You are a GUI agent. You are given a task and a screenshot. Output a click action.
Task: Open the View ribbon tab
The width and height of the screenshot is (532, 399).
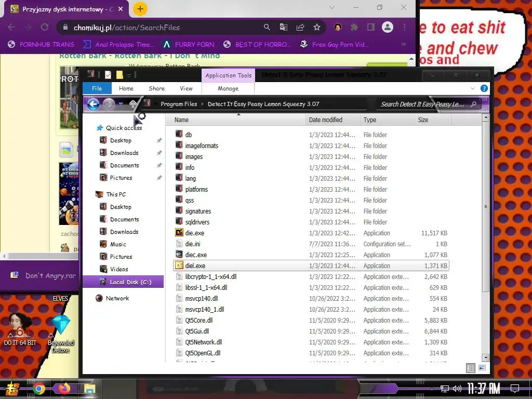[186, 88]
